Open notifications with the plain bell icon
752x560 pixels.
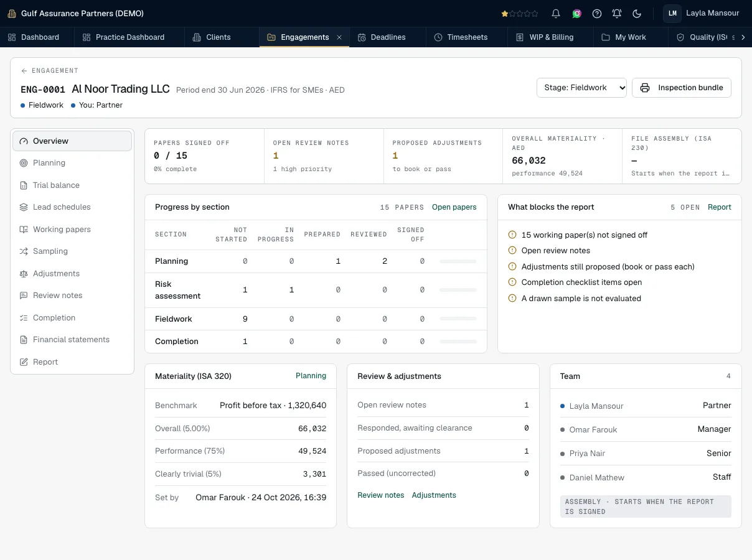click(556, 13)
